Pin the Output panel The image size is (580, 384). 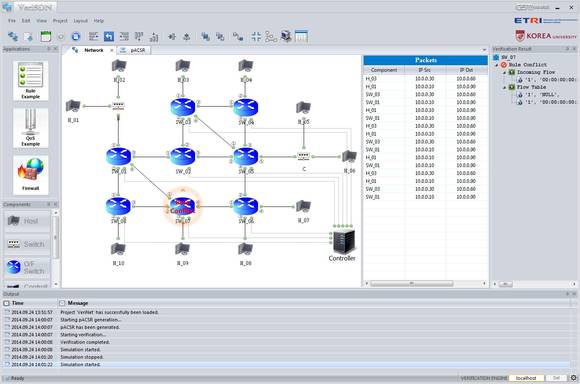(x=567, y=294)
